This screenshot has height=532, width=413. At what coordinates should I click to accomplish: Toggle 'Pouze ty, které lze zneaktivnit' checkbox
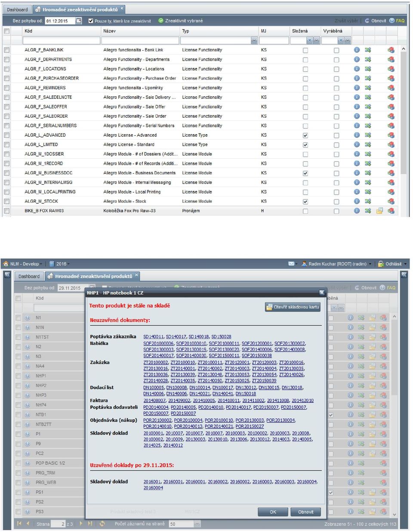pos(91,21)
